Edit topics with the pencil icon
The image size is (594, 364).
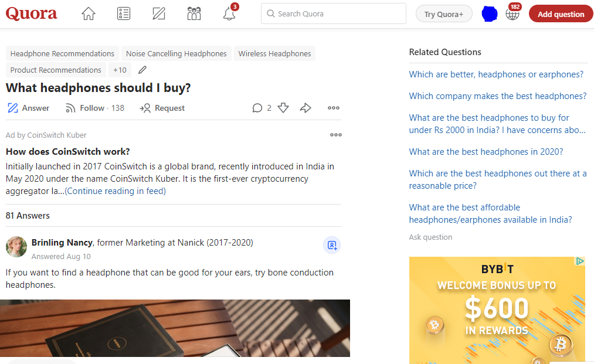(142, 70)
